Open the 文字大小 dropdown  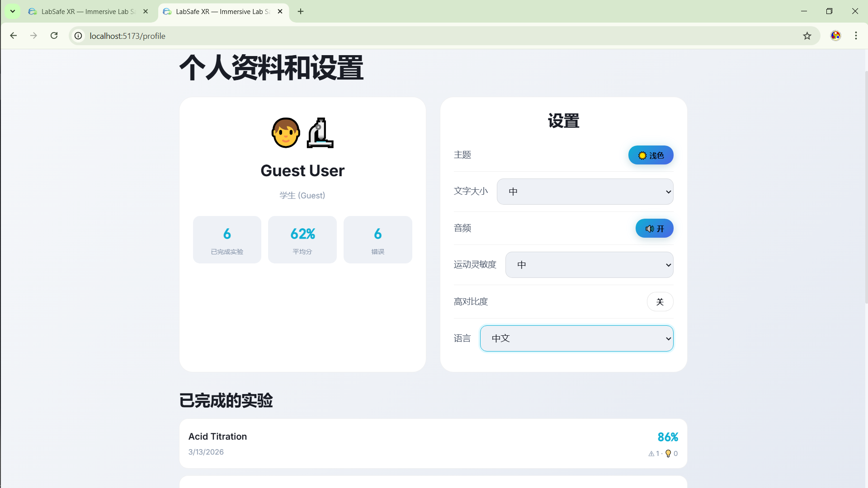click(585, 192)
